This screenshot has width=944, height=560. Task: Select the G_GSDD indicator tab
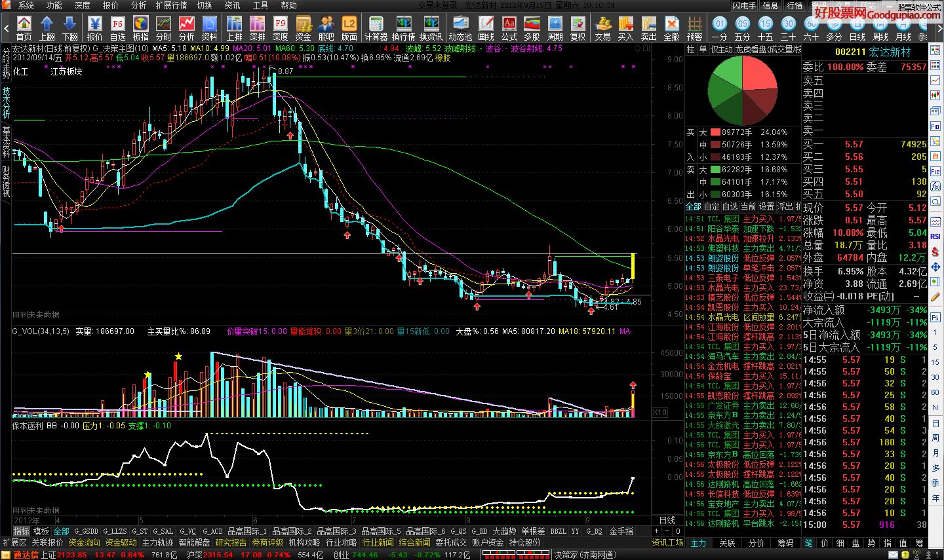coord(87,531)
